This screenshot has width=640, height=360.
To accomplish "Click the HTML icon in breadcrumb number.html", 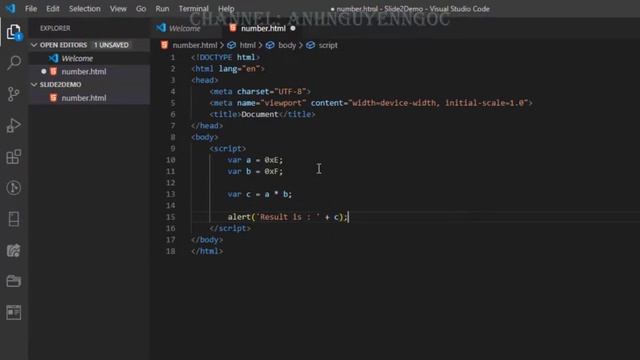I will click(164, 45).
